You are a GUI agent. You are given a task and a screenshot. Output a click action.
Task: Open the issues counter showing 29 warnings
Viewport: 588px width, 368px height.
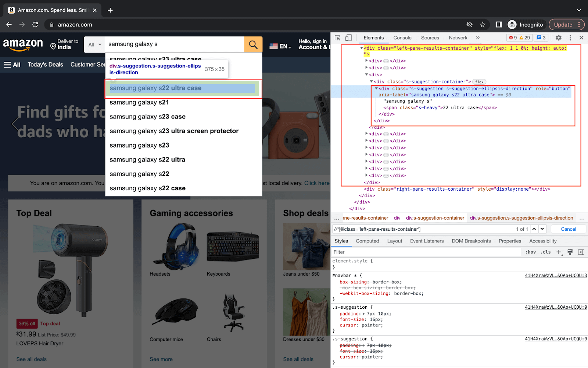click(523, 38)
